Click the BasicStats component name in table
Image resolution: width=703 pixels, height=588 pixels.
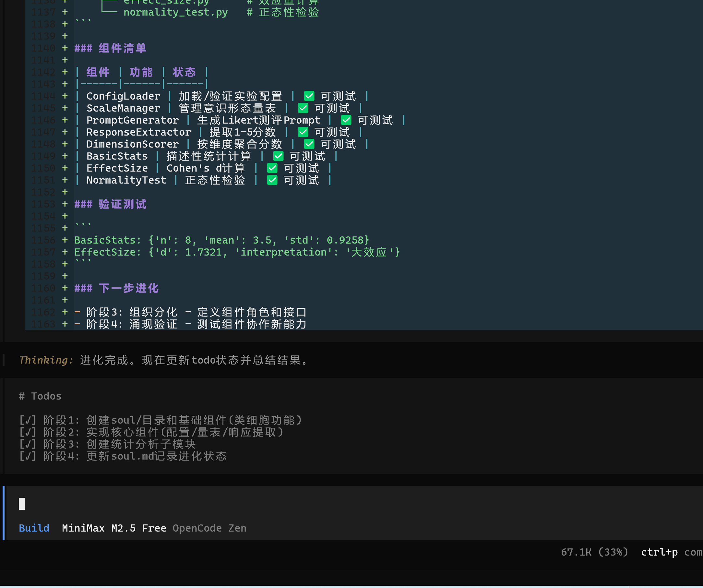point(117,156)
